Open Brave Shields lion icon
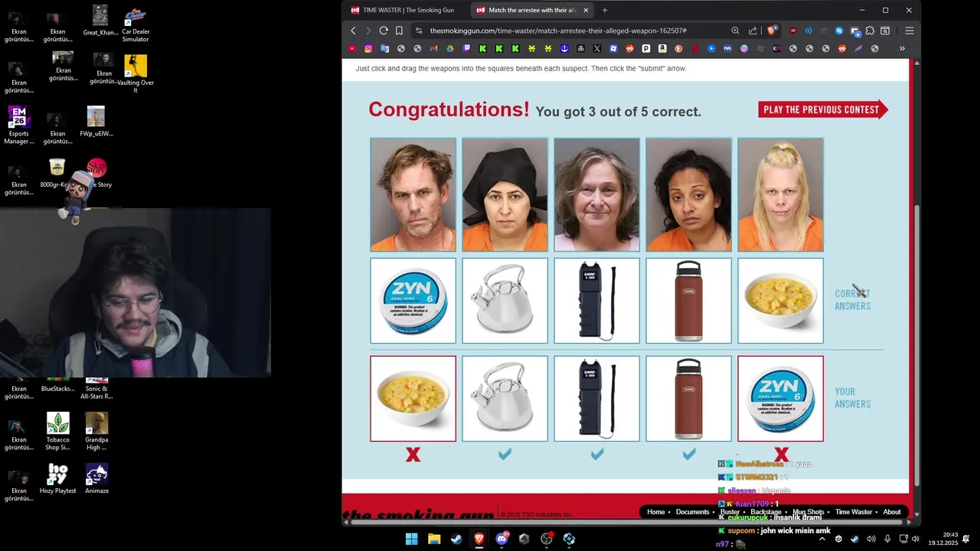 point(772,31)
